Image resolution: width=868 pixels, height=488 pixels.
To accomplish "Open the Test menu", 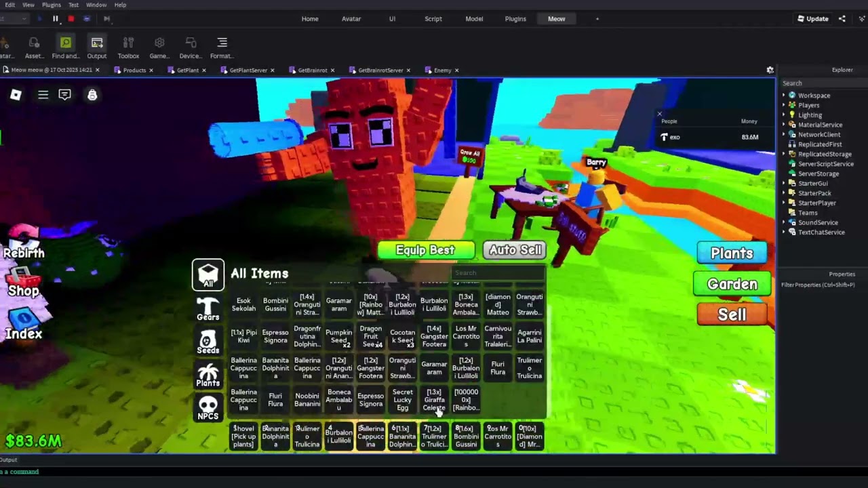I will pos(73,5).
